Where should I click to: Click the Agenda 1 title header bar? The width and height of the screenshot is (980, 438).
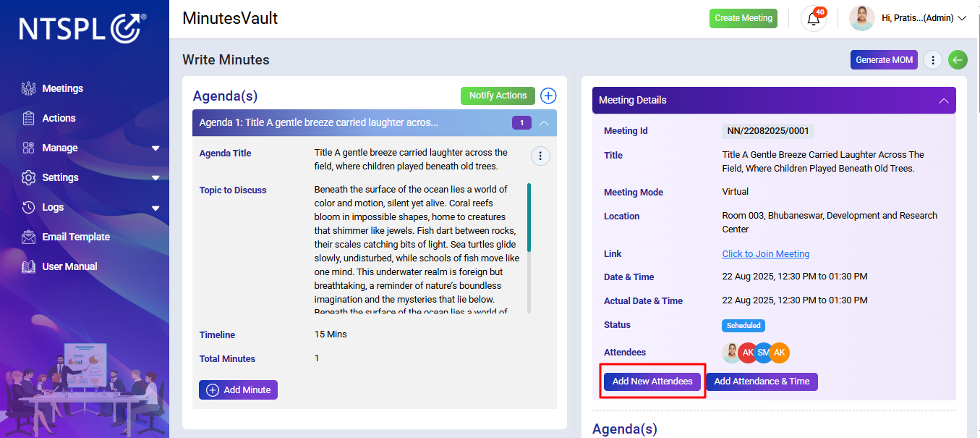tap(375, 123)
